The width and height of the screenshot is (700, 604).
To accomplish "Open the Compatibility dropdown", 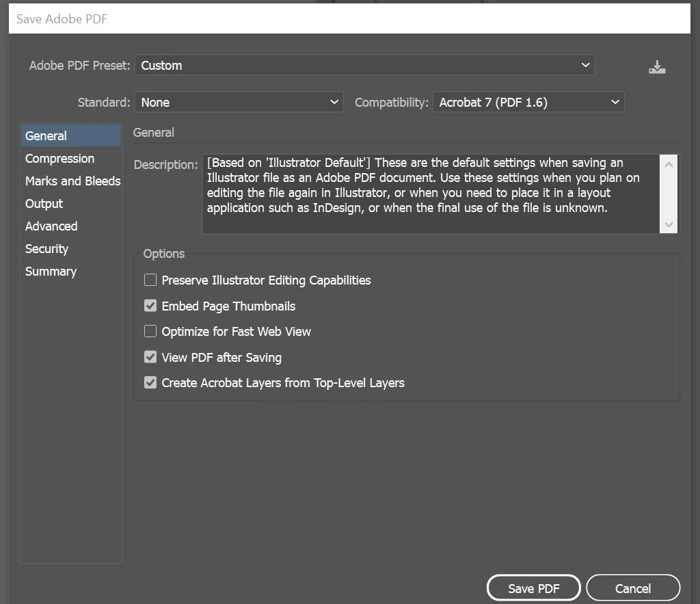I will 528,103.
